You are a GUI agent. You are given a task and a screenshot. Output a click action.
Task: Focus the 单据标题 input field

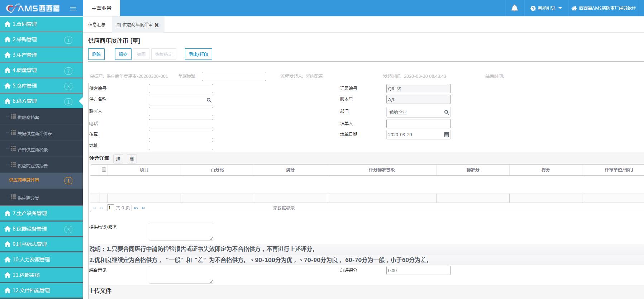coord(234,76)
